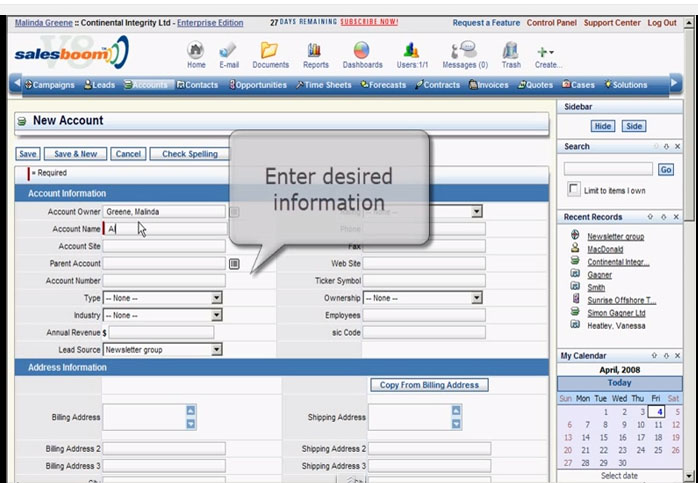Click Copy From Billing Address button

click(x=429, y=385)
